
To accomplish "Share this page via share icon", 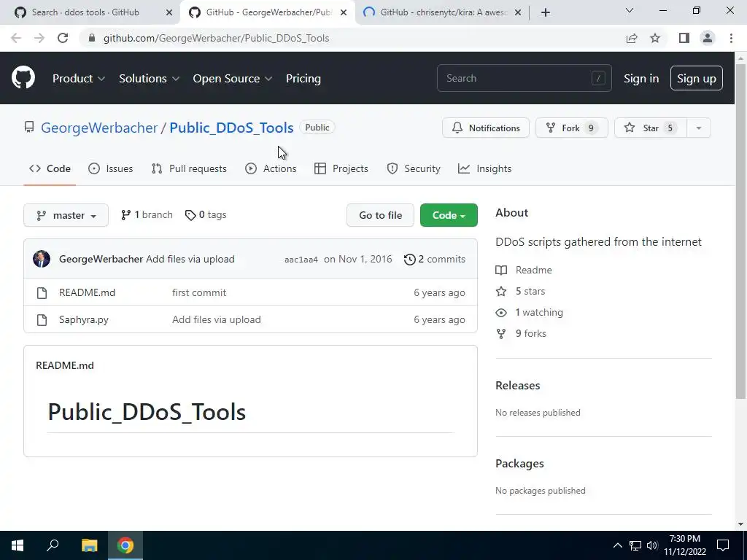I will pos(632,38).
